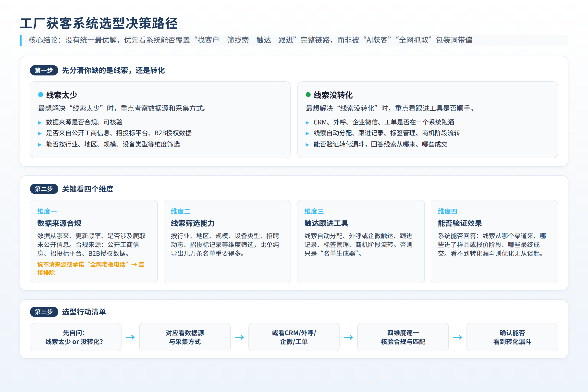Click the main title 工厂获客系统选型决策路径
The image size is (588, 392).
pyautogui.click(x=99, y=23)
